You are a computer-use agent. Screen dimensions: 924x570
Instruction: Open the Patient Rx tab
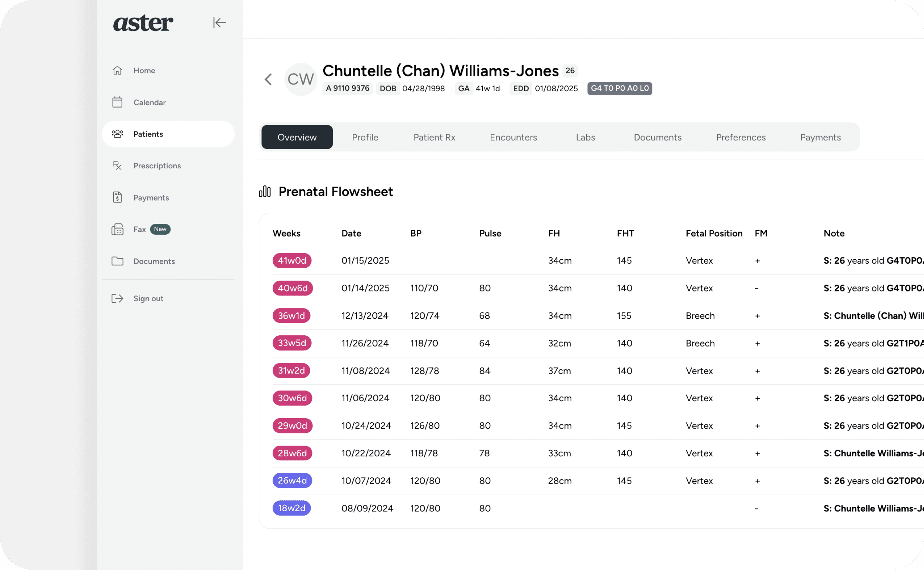434,137
